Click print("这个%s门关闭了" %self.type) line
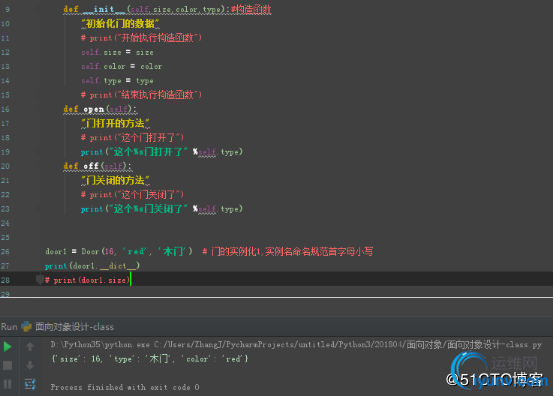Screen dimensions: 554x397 click(161, 209)
